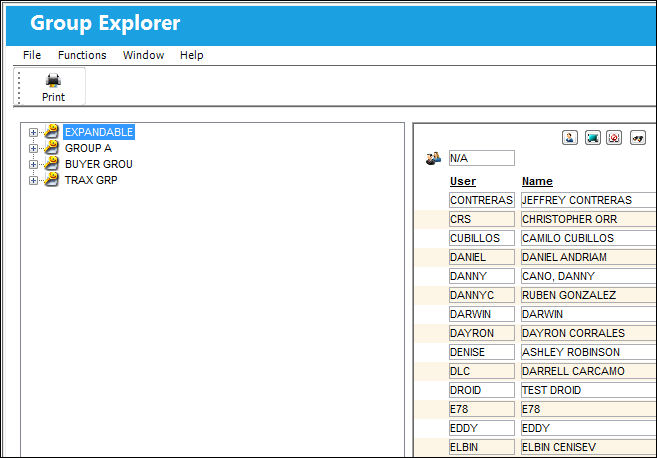Click the CANO, DANNY name cell

[589, 276]
